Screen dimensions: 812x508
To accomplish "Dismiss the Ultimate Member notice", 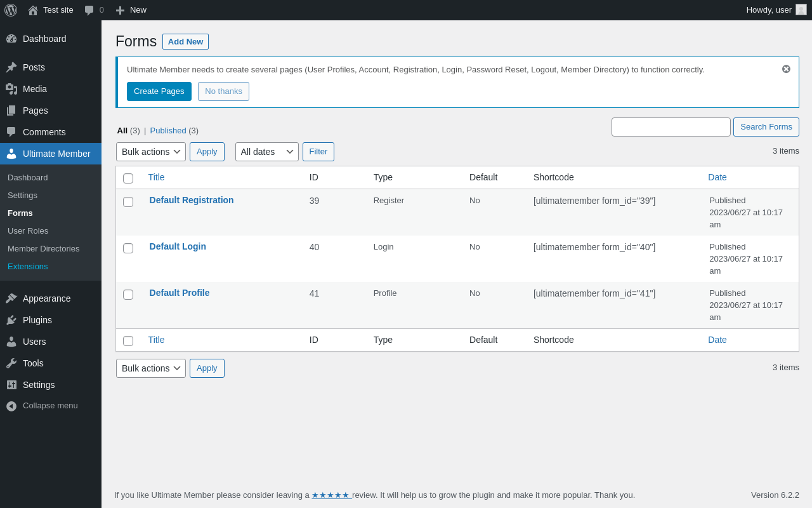I will point(786,69).
